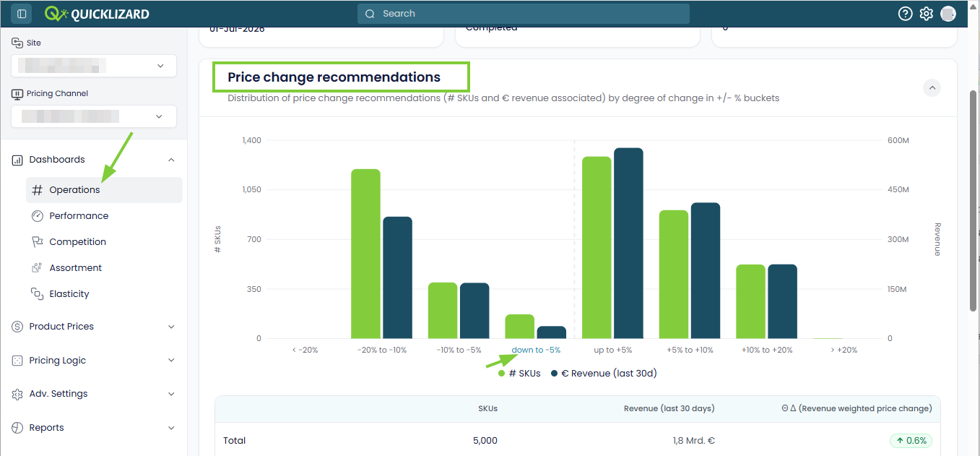Screen dimensions: 980x456
Task: Click the Product Prices dollar icon
Action: (x=17, y=327)
